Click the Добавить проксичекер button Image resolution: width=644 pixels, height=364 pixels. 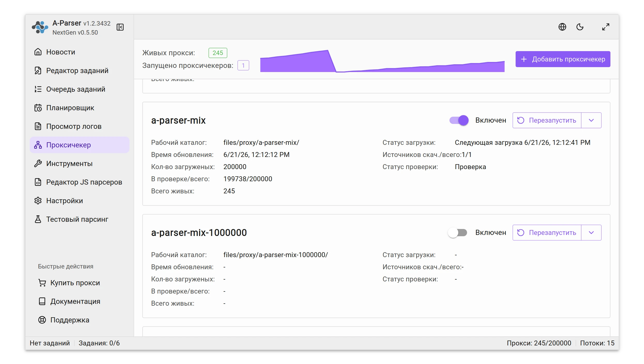563,59
